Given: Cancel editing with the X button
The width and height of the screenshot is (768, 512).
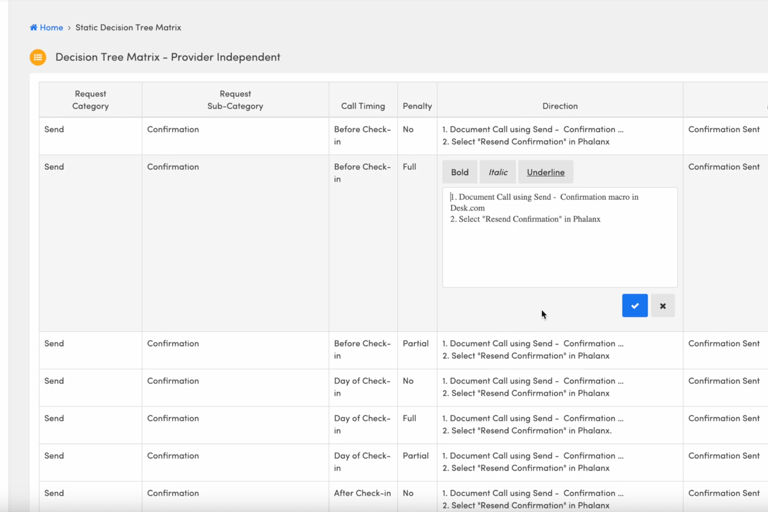Looking at the screenshot, I should pyautogui.click(x=662, y=306).
